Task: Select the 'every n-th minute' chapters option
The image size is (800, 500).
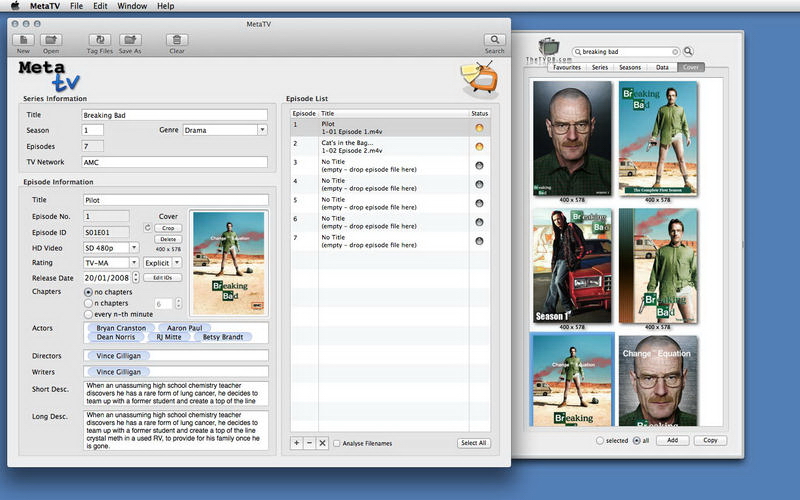Action: click(88, 314)
